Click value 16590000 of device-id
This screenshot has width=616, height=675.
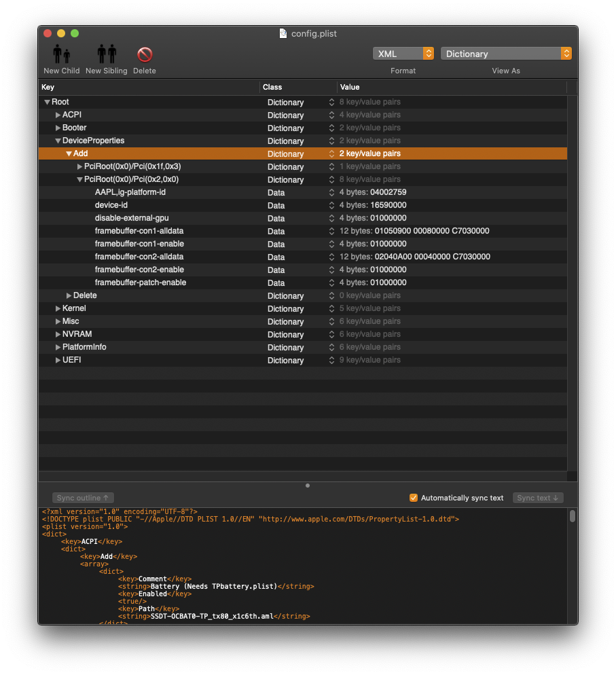coord(388,205)
